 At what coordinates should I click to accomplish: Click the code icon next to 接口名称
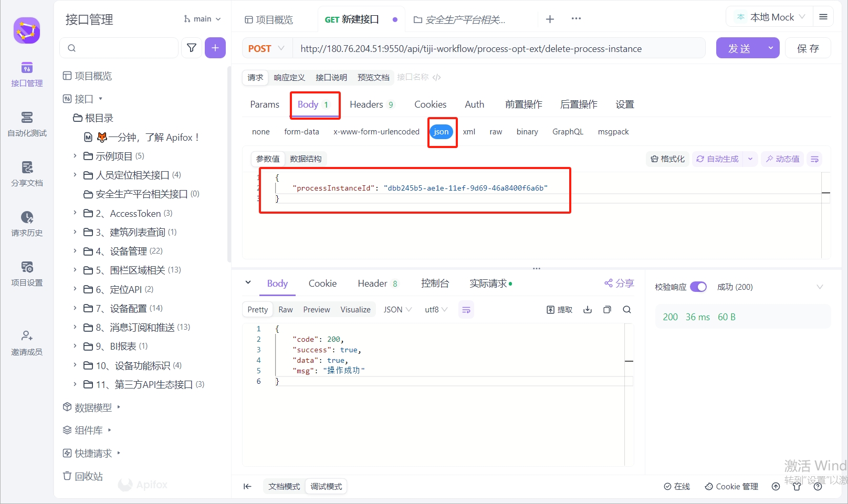point(437,77)
